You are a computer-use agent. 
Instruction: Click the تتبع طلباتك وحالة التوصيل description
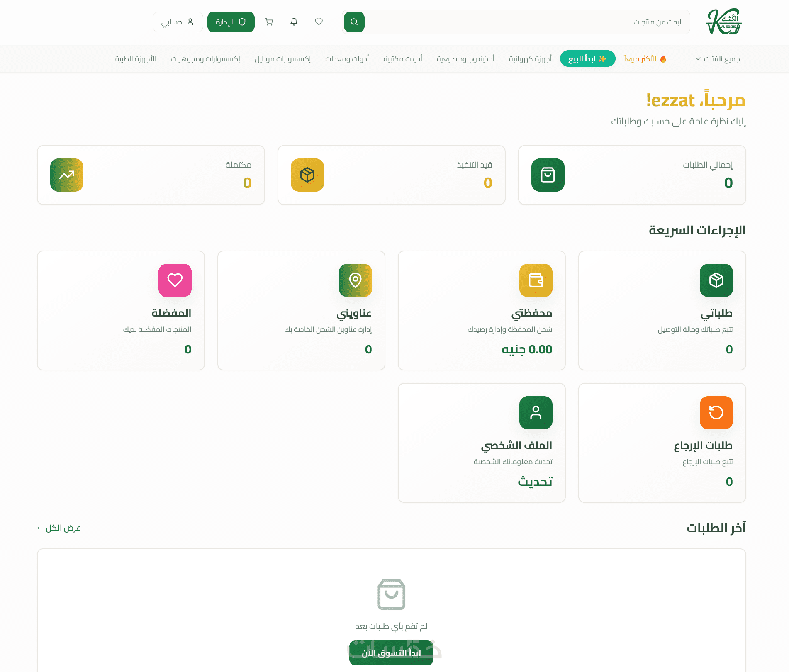tap(695, 329)
